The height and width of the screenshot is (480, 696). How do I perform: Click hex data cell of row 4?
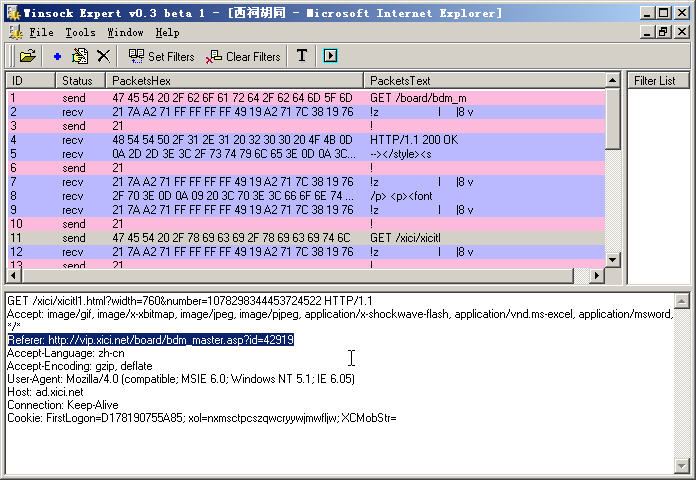(233, 140)
